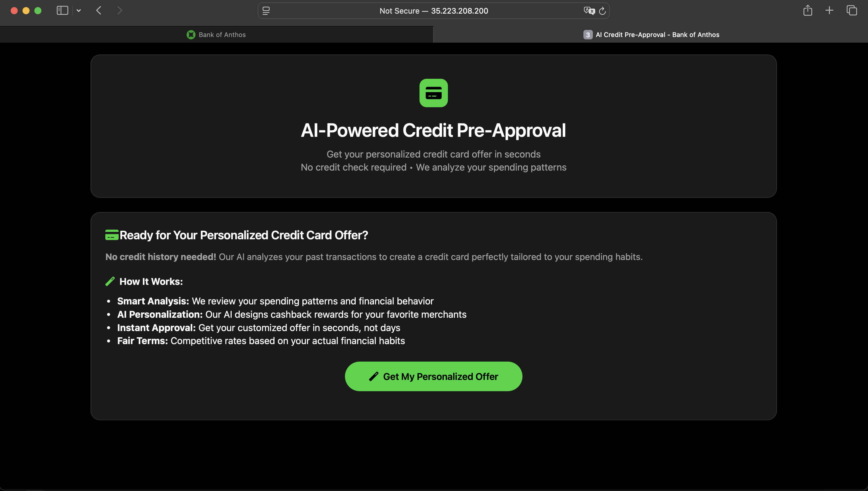Open the Share menu icon
The width and height of the screenshot is (868, 491).
coord(807,10)
